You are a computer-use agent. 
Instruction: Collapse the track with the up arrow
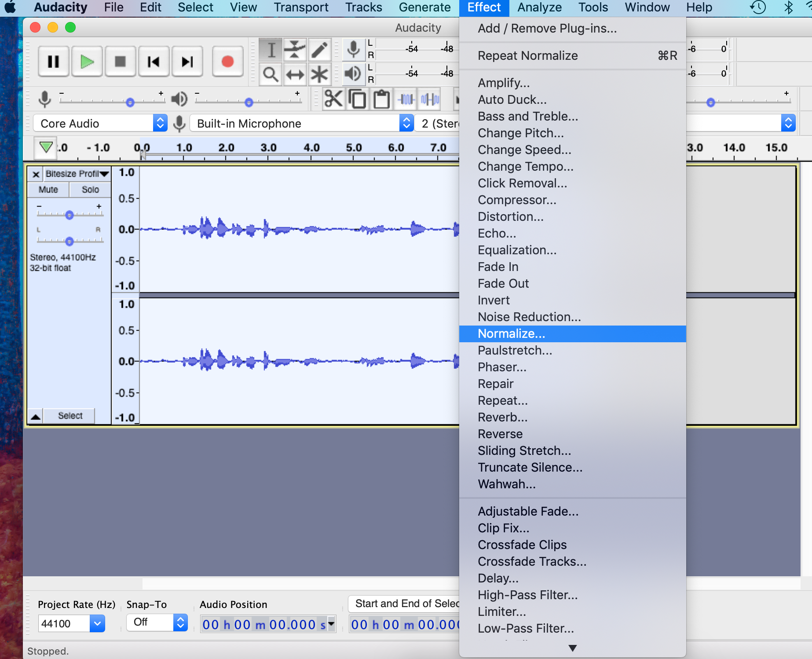[36, 416]
